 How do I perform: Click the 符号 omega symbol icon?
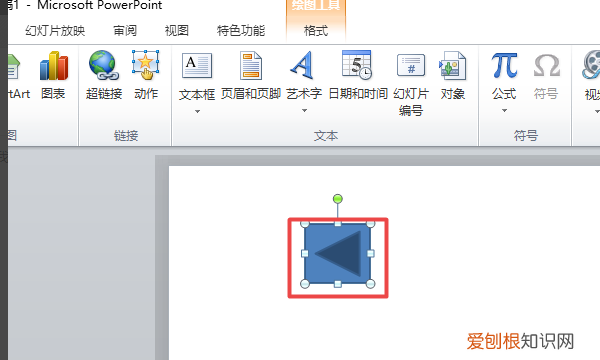click(x=546, y=65)
